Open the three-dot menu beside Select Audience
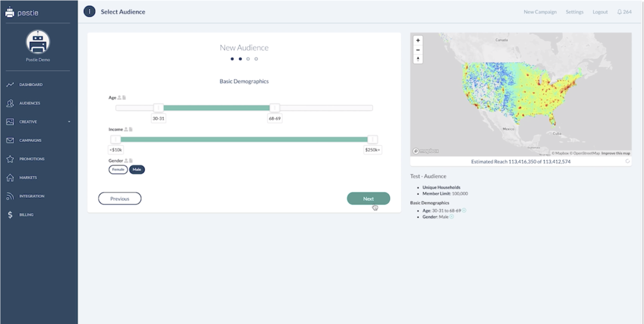The image size is (644, 324). pos(90,12)
